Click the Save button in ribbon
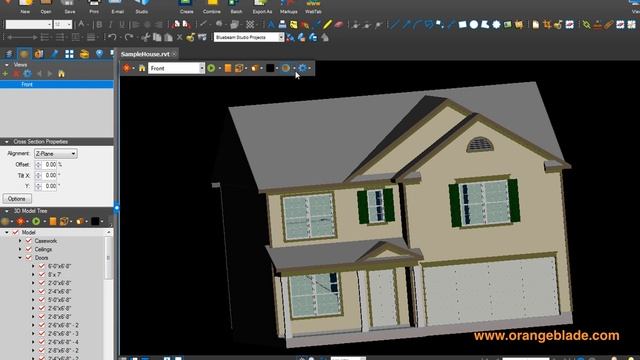The image size is (640, 360). 69,6
